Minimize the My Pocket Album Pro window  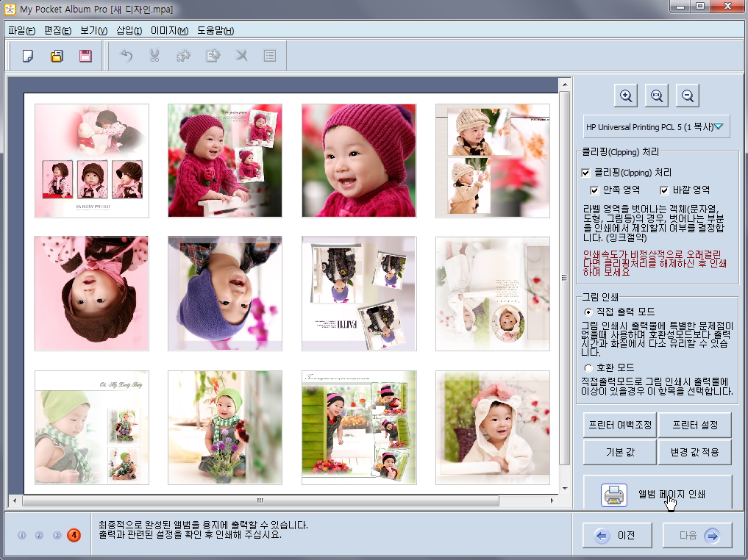point(680,7)
